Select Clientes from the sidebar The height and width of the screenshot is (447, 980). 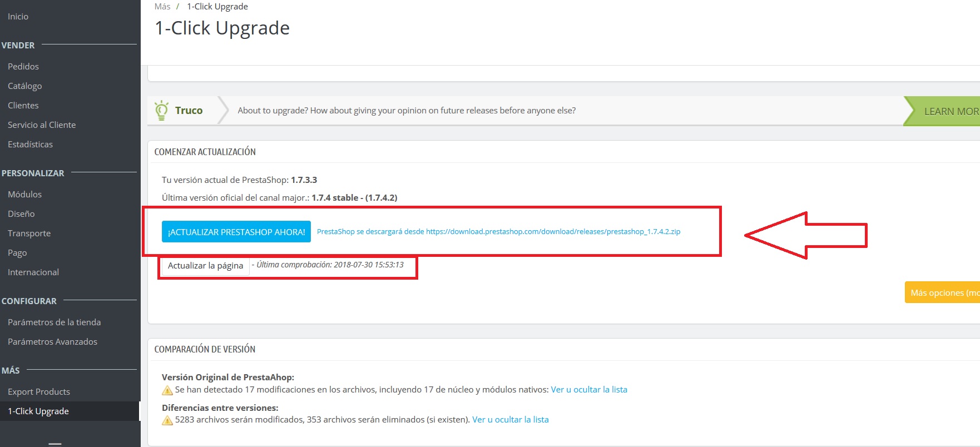23,105
